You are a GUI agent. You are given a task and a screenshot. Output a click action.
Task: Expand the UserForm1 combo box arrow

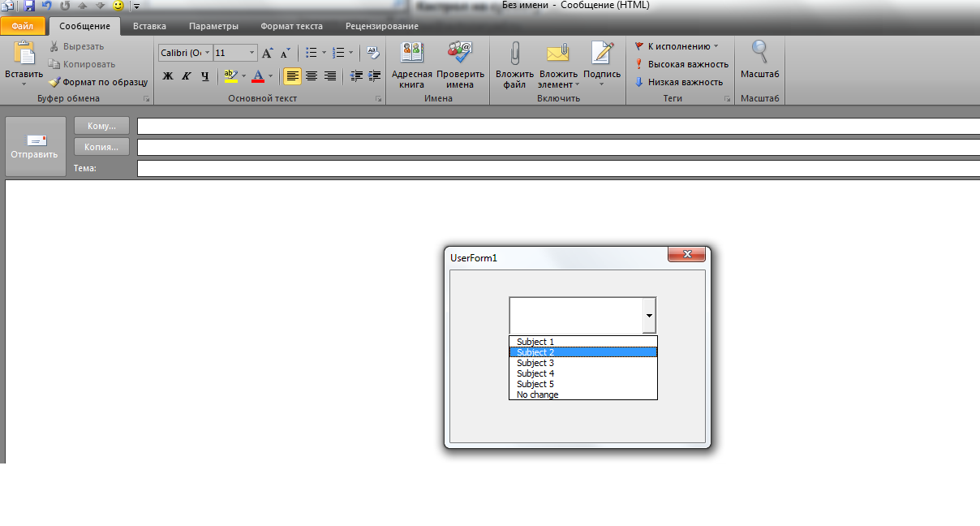pyautogui.click(x=649, y=314)
